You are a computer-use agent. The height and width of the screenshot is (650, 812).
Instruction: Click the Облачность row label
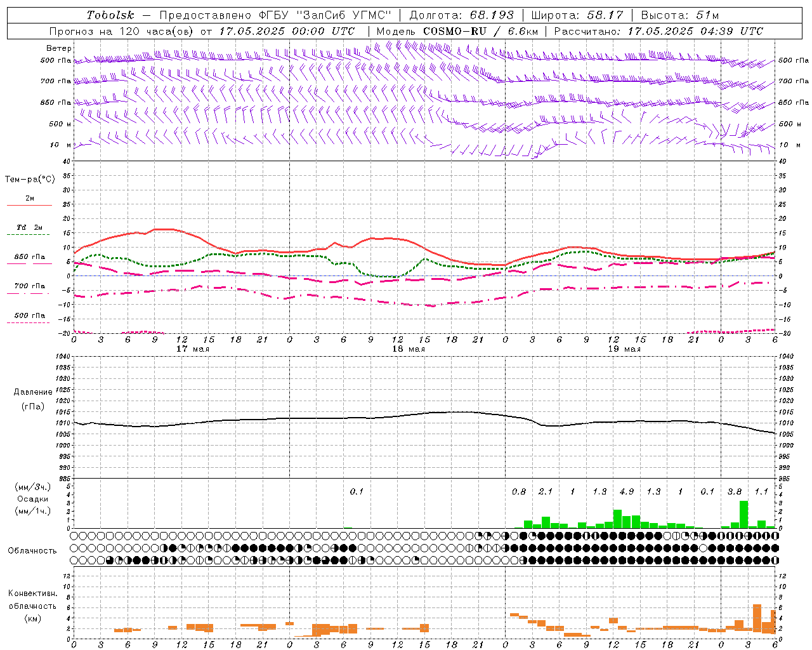(32, 551)
